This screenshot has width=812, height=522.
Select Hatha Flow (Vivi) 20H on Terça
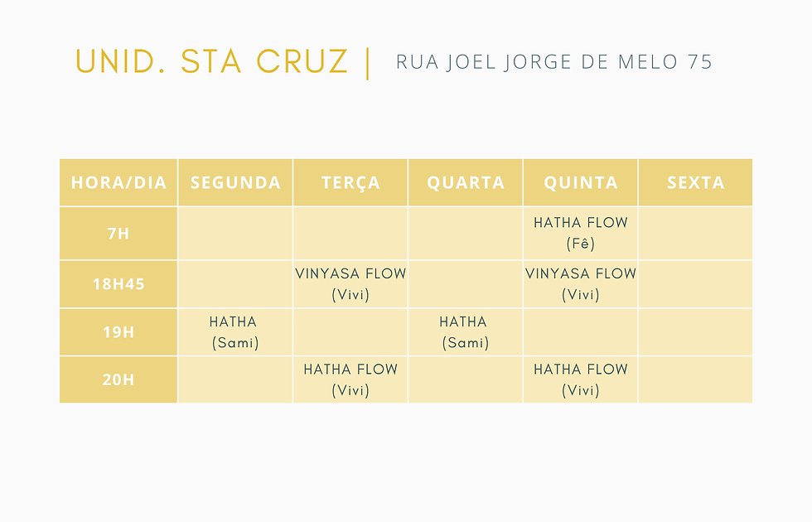click(x=350, y=379)
